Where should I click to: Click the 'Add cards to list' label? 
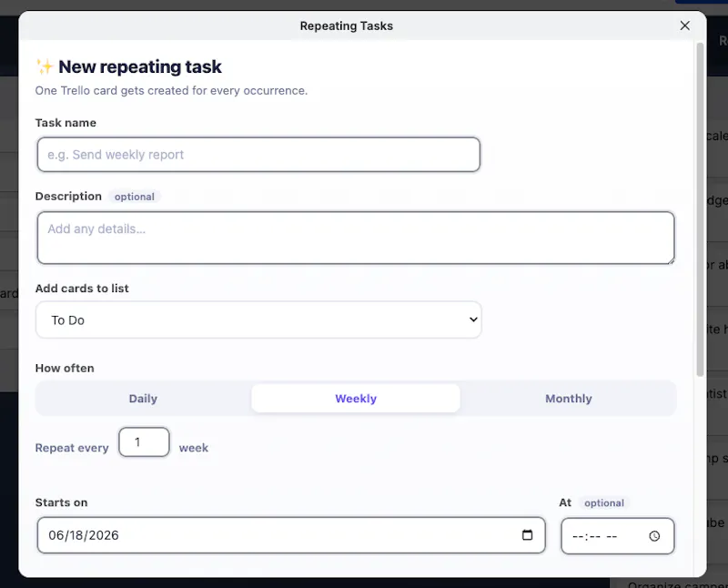[82, 289]
